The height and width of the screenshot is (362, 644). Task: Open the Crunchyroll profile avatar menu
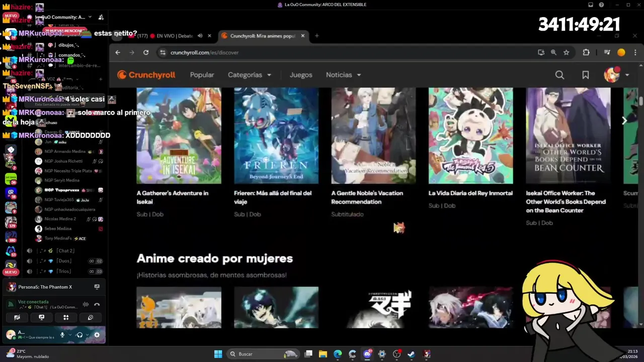[612, 75]
